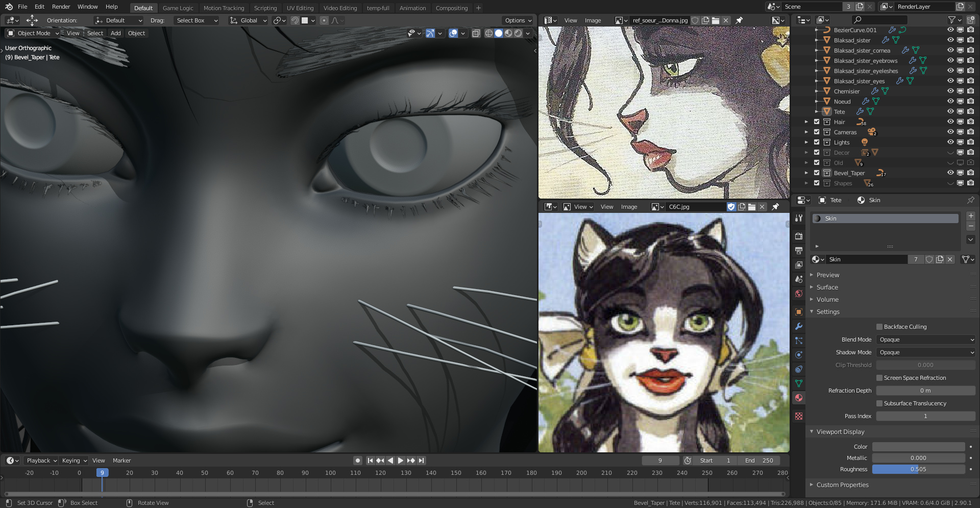Jump to the timeline end frame

click(x=421, y=461)
